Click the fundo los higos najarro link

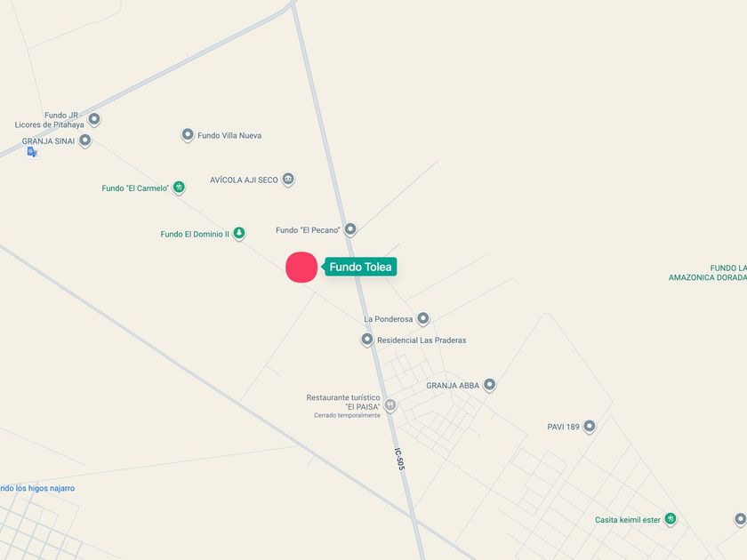[x=37, y=488]
